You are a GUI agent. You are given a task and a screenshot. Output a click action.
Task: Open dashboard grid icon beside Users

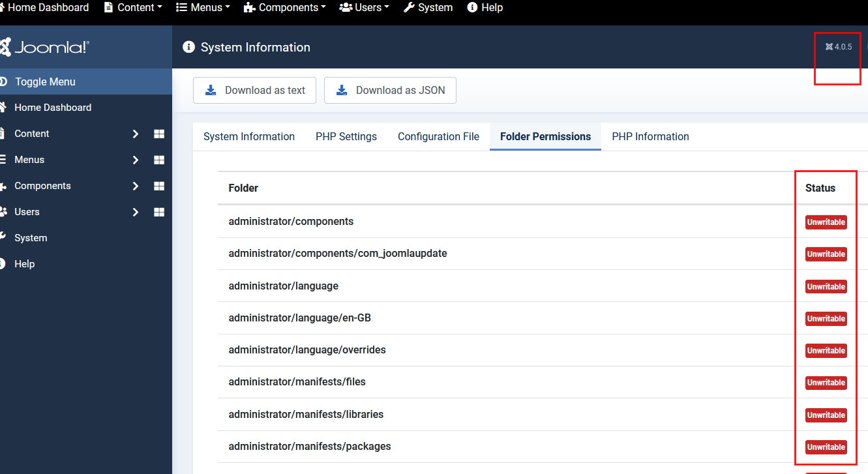pyautogui.click(x=158, y=212)
